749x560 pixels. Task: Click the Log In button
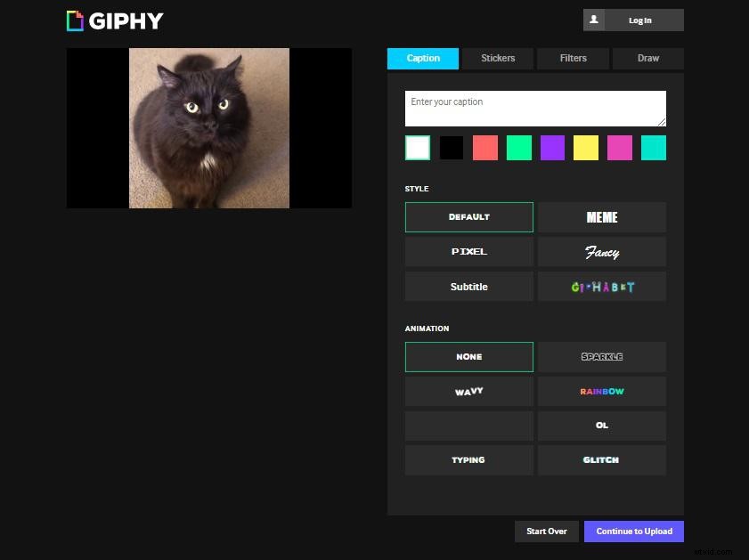pyautogui.click(x=639, y=20)
